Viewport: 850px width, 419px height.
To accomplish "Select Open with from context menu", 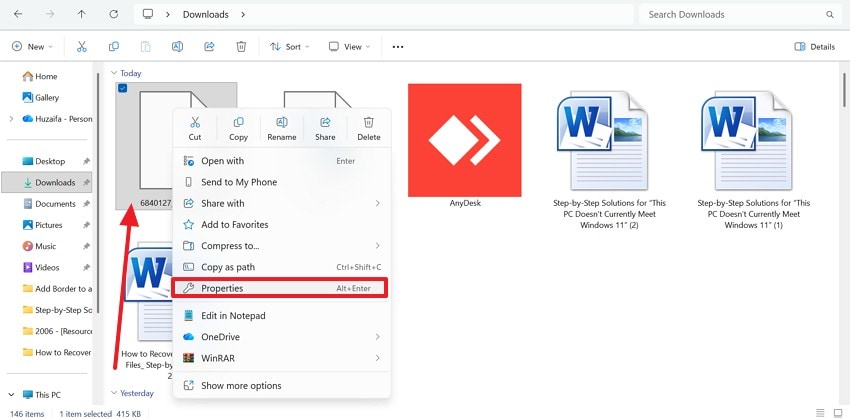I will (x=281, y=161).
